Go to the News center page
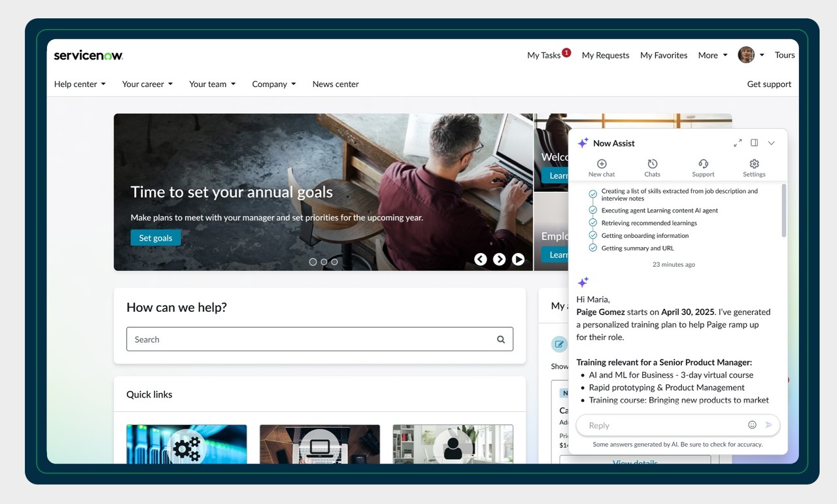 click(x=335, y=84)
